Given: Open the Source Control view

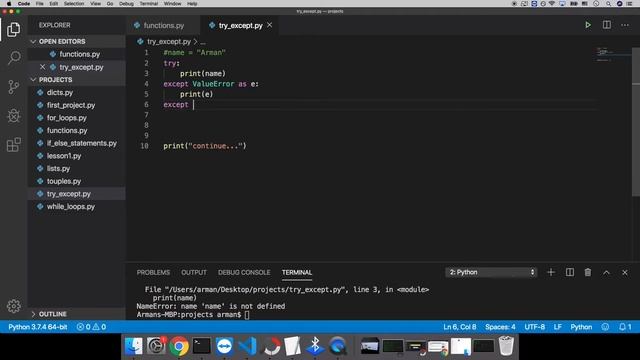Looking at the screenshot, I should click(13, 87).
